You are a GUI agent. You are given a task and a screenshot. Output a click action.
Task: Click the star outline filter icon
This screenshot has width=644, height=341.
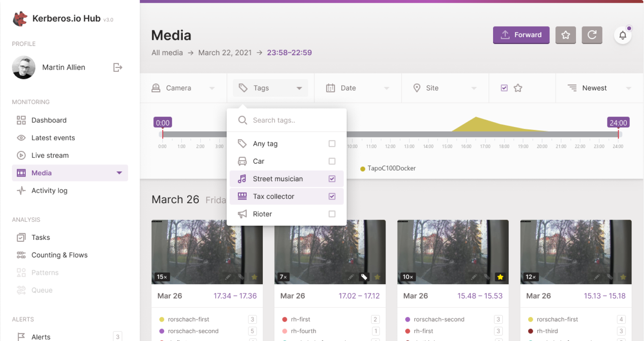[518, 88]
